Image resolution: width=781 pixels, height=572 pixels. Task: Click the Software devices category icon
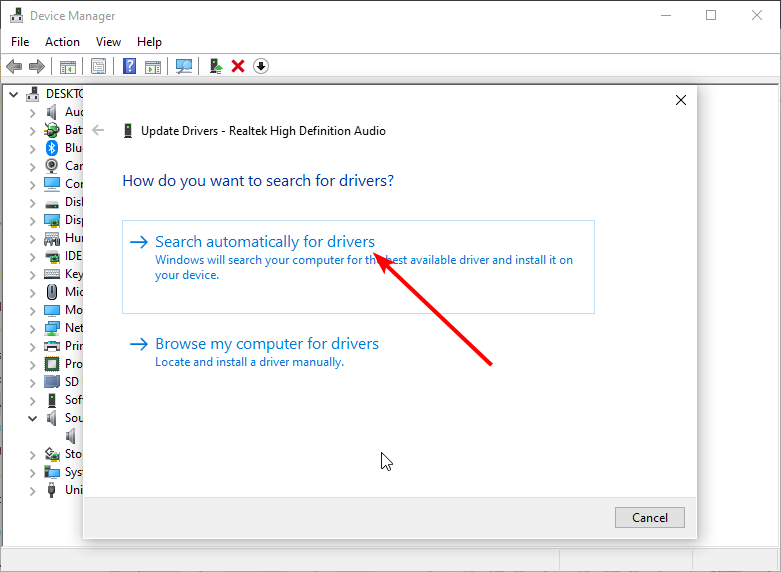coord(52,400)
